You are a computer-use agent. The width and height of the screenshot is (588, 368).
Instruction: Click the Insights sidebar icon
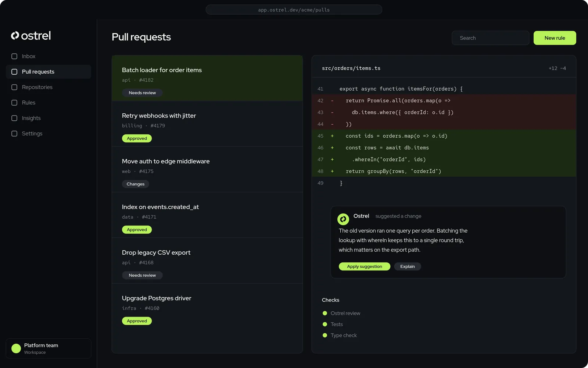pos(14,118)
